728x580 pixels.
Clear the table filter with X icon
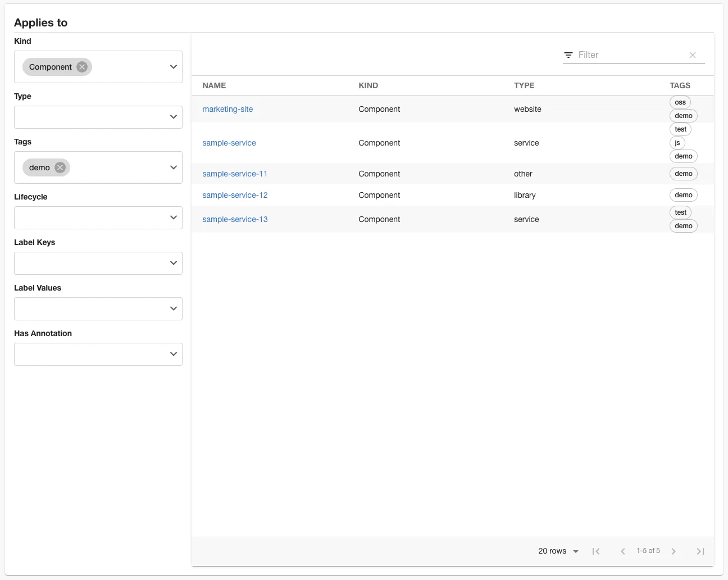[692, 55]
